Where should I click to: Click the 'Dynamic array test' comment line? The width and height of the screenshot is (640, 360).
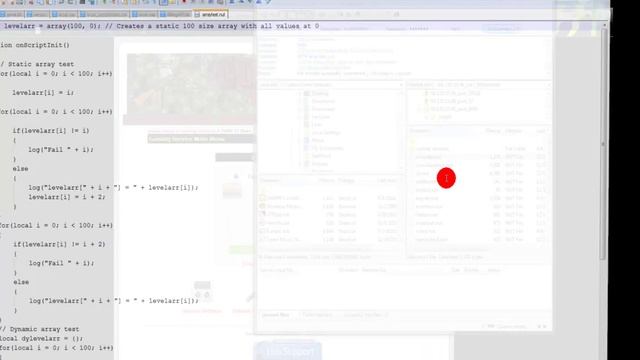tap(40, 329)
